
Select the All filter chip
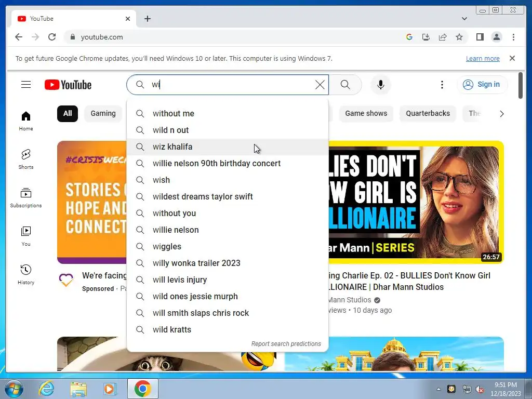point(68,113)
